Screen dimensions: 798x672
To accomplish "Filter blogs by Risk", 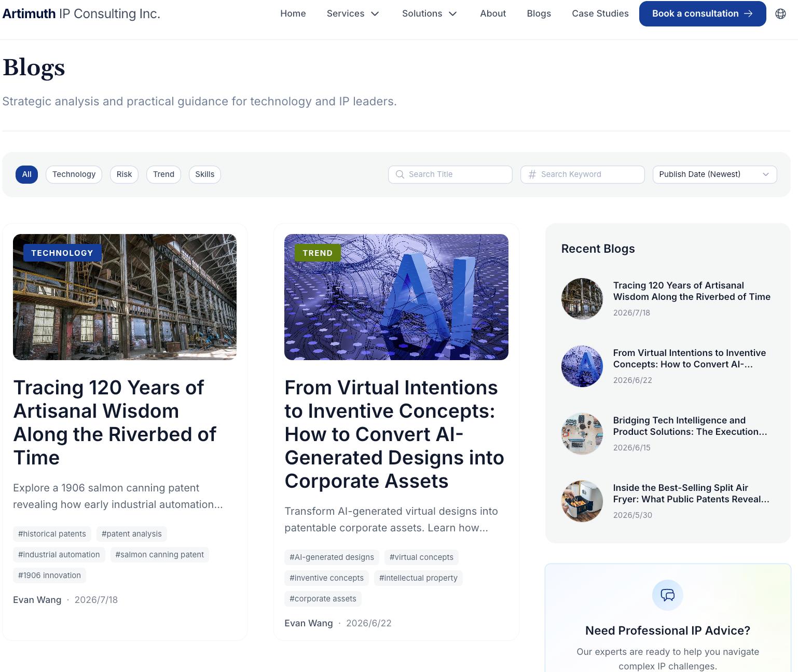I will pos(124,174).
